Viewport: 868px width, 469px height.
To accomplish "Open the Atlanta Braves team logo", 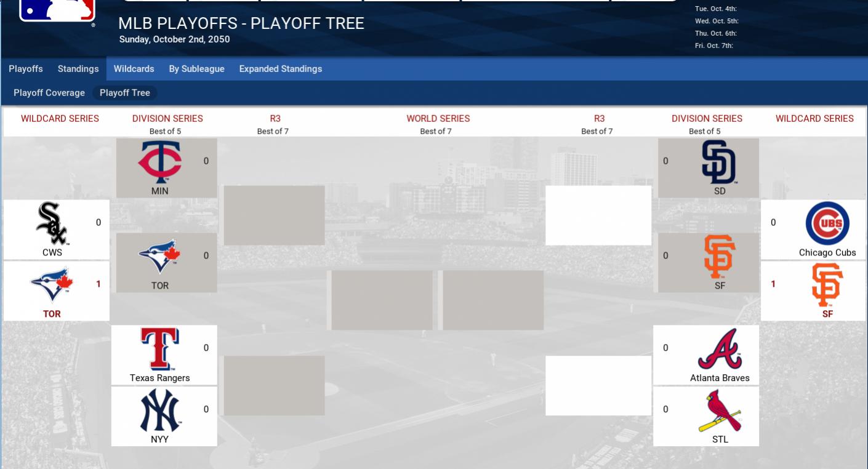I will point(720,348).
